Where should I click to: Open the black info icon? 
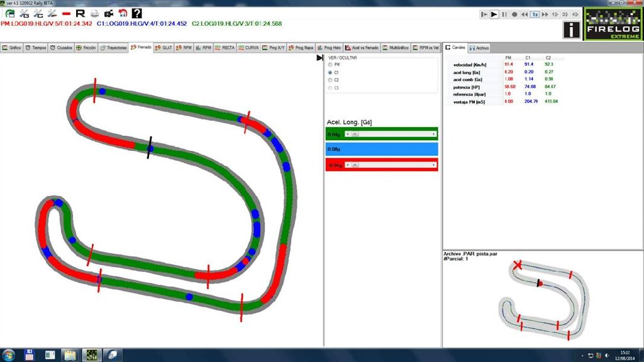(571, 30)
